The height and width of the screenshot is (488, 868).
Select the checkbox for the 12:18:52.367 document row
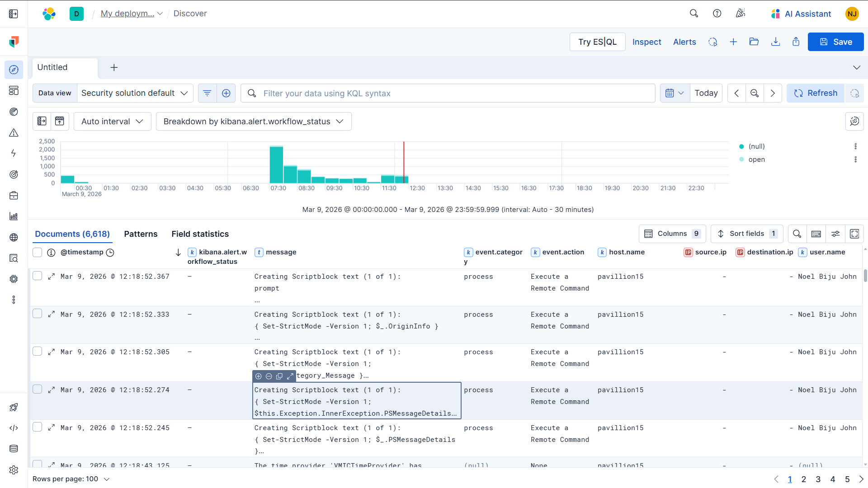point(37,276)
